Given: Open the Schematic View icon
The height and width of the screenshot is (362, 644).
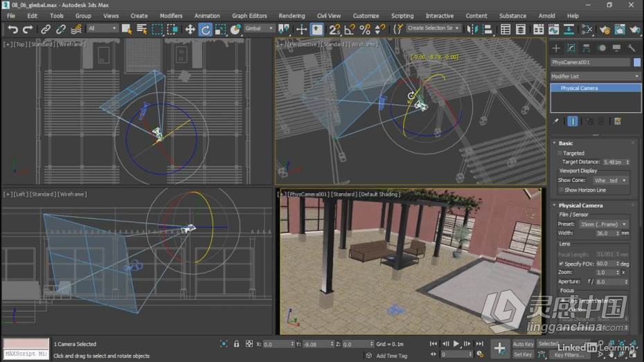Looking at the screenshot, I should point(569,29).
